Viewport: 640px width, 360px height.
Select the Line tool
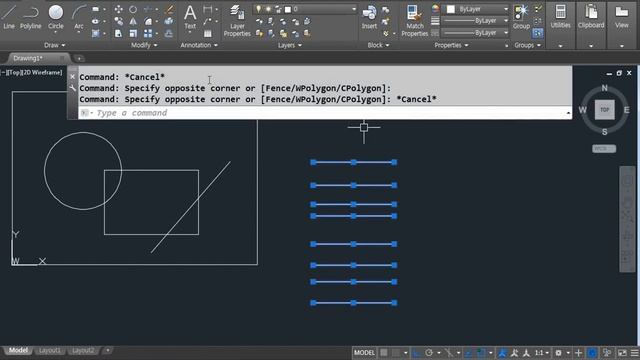pos(9,17)
